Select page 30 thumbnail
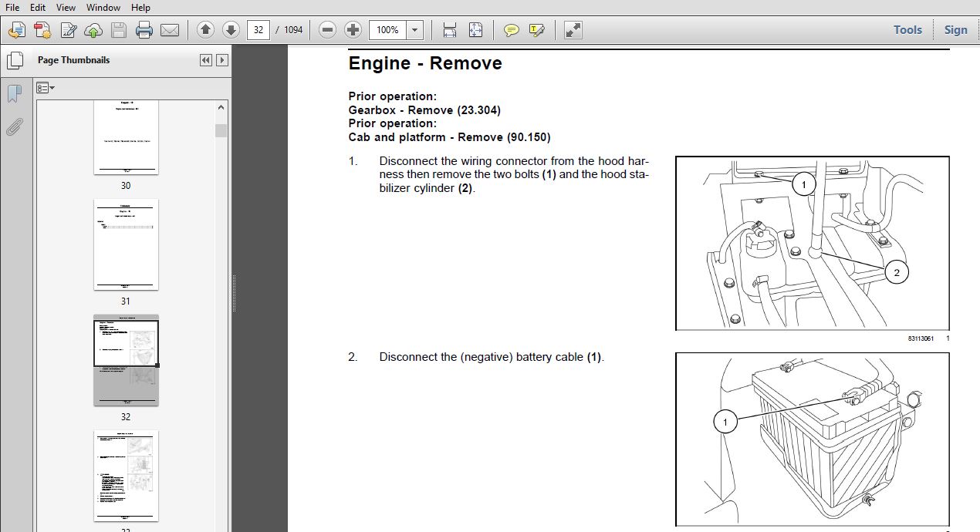 (126, 137)
